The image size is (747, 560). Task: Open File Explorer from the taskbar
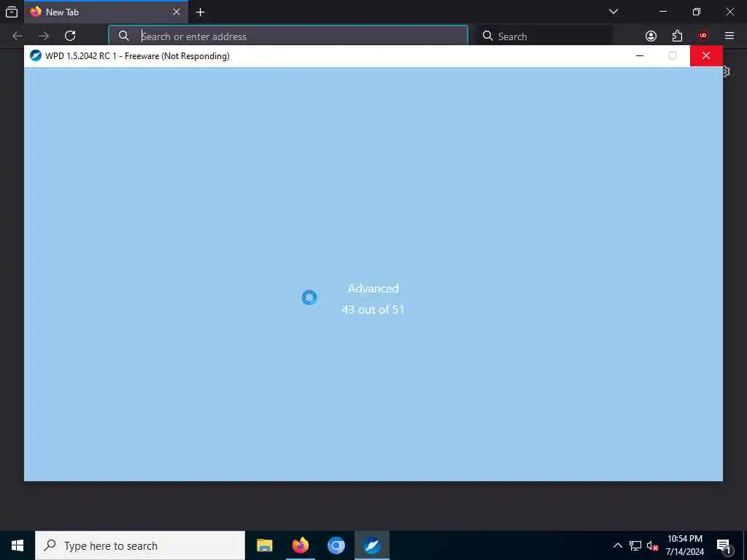[264, 545]
